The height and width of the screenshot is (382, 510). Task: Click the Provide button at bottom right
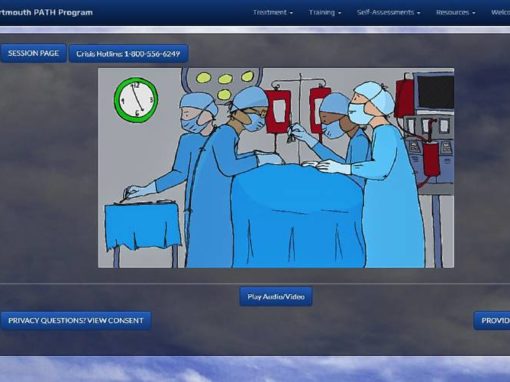[492, 321]
